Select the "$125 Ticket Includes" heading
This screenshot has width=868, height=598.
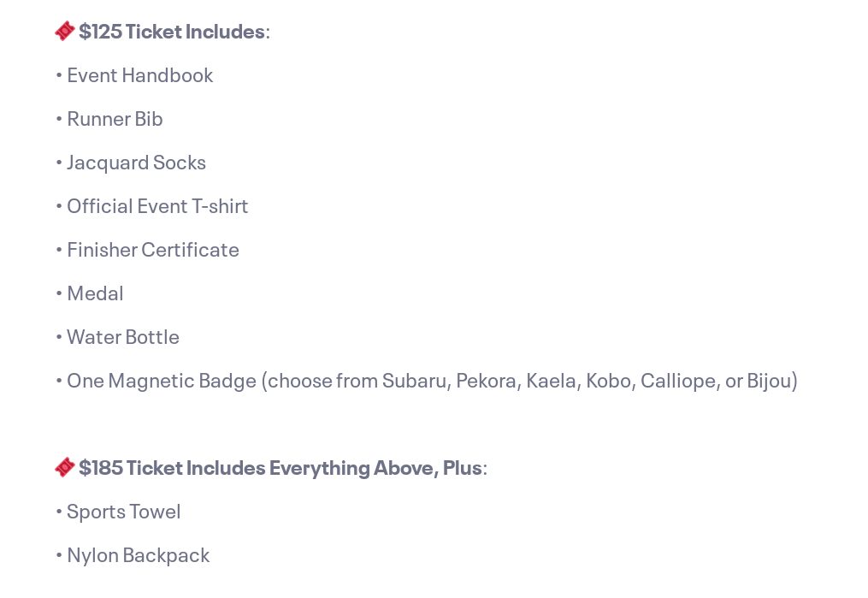pos(172,32)
